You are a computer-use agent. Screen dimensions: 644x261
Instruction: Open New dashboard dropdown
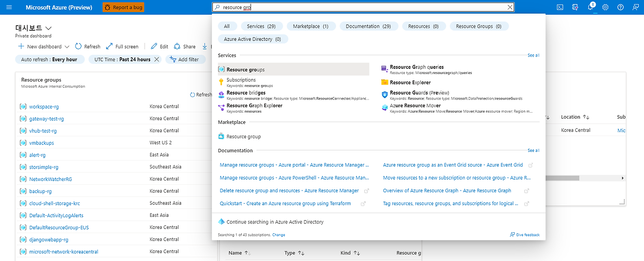pyautogui.click(x=43, y=46)
